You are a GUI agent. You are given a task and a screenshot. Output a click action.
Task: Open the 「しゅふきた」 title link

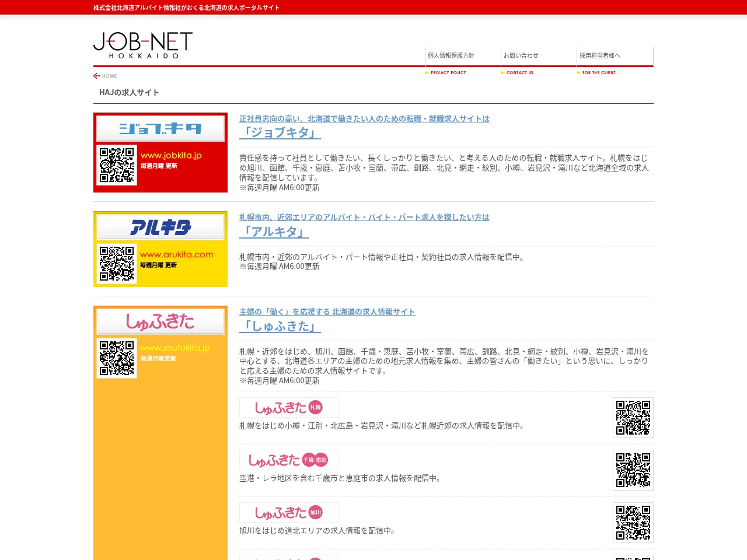(280, 326)
